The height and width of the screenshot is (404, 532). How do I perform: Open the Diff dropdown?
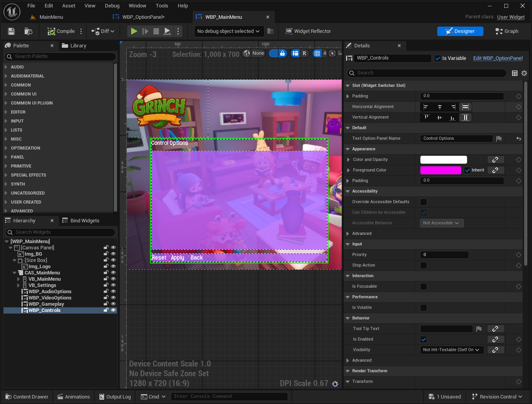(103, 31)
